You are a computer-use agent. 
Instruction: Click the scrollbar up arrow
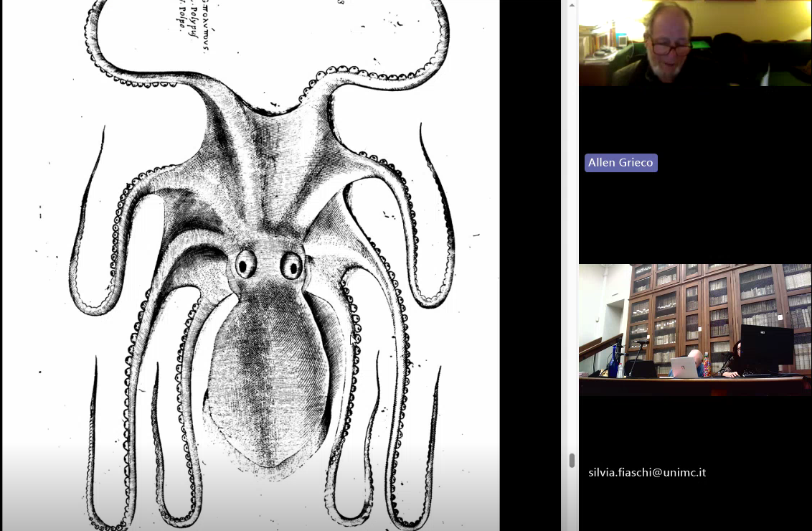[x=572, y=4]
